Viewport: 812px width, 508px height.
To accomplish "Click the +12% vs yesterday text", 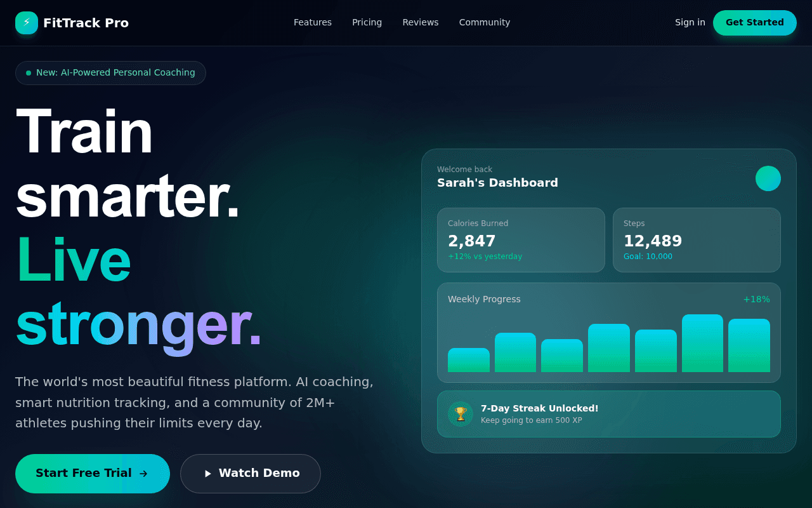I will point(485,257).
